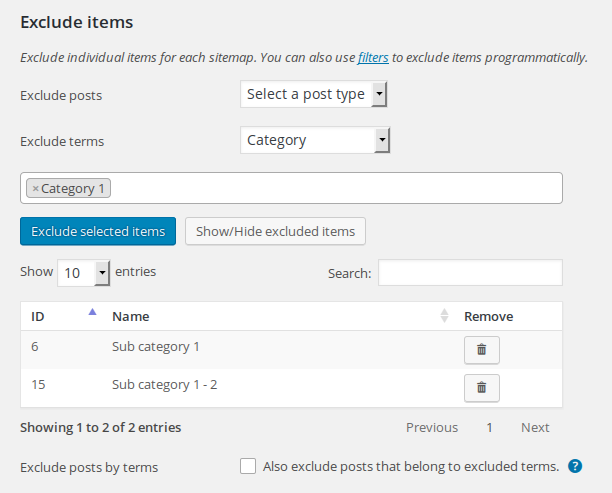612x493 pixels.
Task: Toggle Show/Hide excluded items button
Action: pos(275,231)
